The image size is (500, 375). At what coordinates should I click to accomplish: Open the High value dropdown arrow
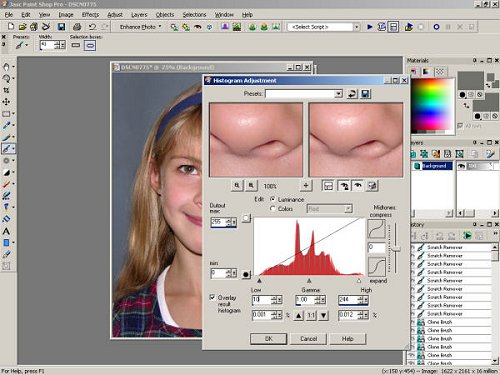(366, 300)
